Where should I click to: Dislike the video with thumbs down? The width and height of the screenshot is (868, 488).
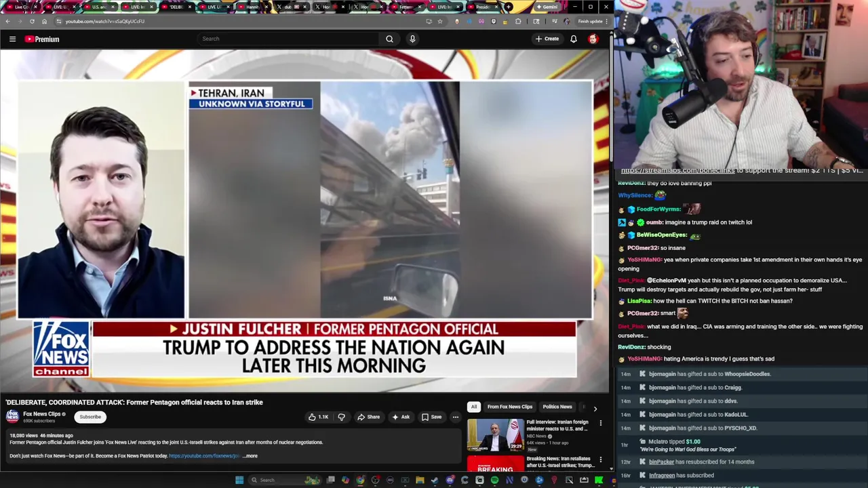pyautogui.click(x=342, y=417)
